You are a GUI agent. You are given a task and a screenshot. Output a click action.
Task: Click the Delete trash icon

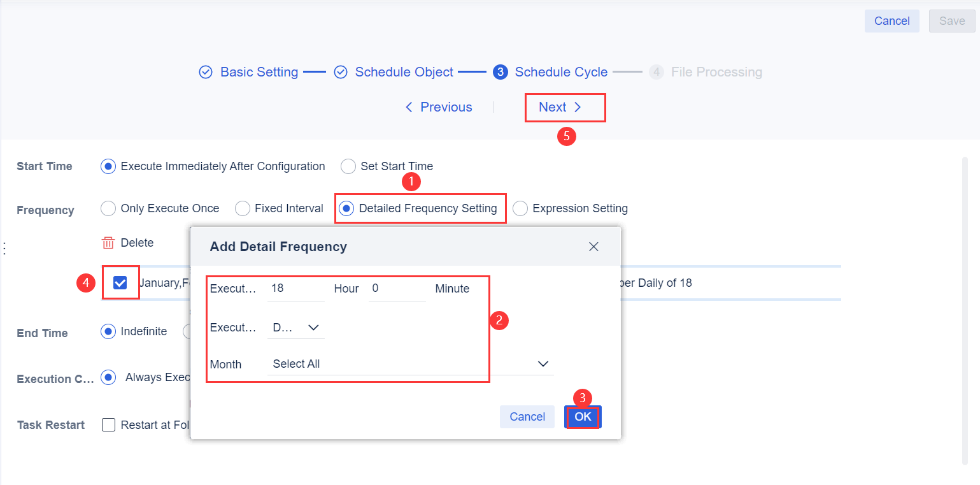click(107, 242)
